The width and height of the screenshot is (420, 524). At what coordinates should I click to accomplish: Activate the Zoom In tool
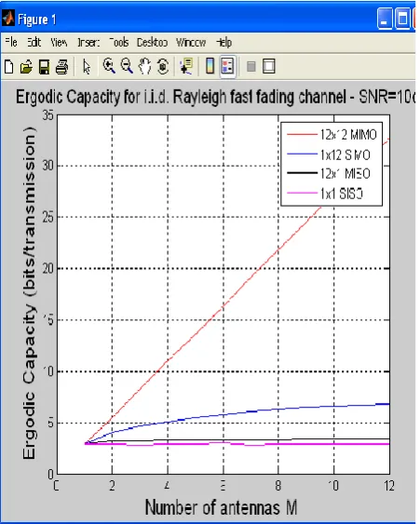[109, 66]
